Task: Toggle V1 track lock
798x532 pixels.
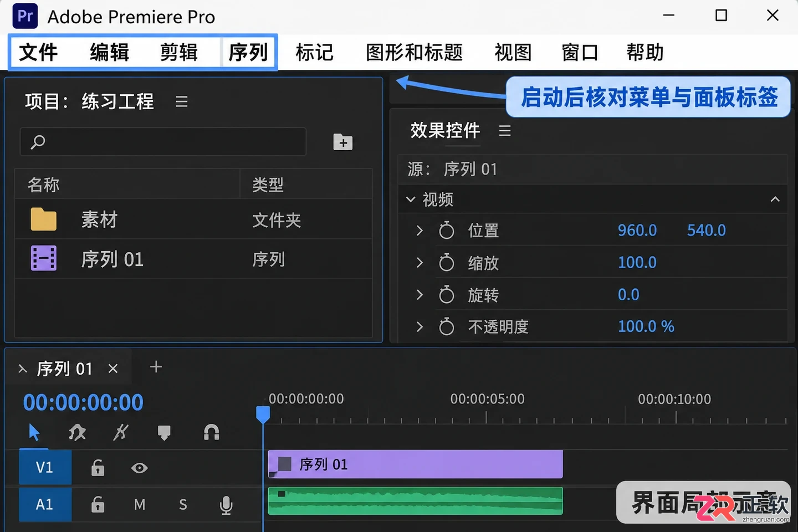Action: point(98,468)
